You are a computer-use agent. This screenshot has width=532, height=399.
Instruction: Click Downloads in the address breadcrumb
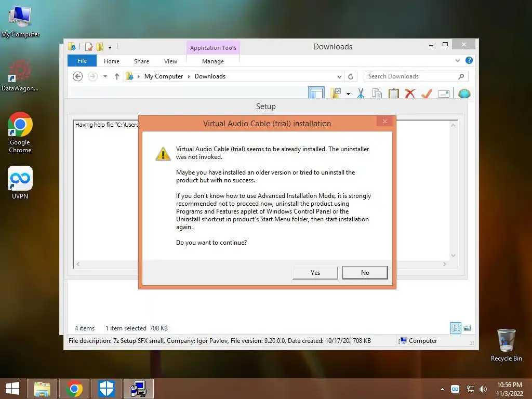point(210,76)
